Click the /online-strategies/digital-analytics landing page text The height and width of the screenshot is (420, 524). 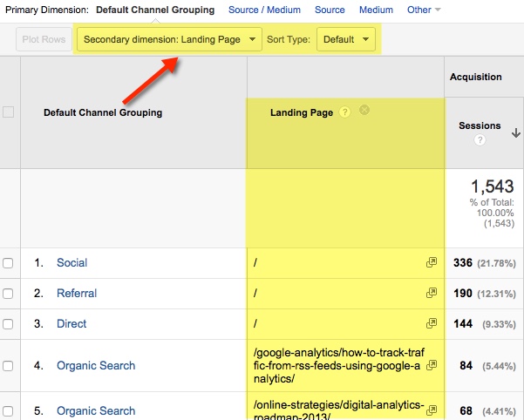tap(338, 410)
